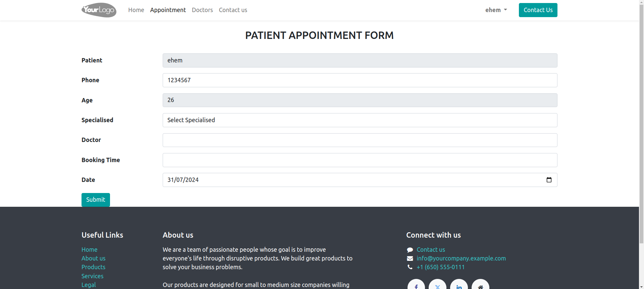
Task: Open Contact us in the navigation bar
Action: pos(233,10)
